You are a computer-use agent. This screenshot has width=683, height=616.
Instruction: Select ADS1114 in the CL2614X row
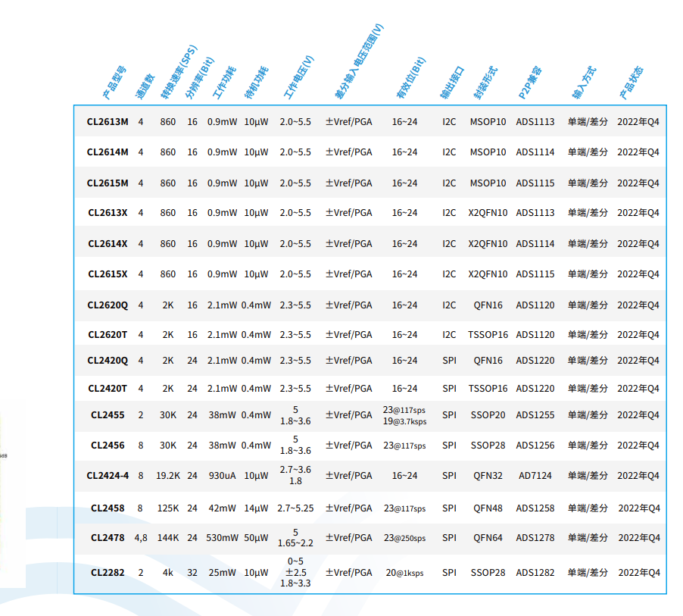click(x=535, y=244)
